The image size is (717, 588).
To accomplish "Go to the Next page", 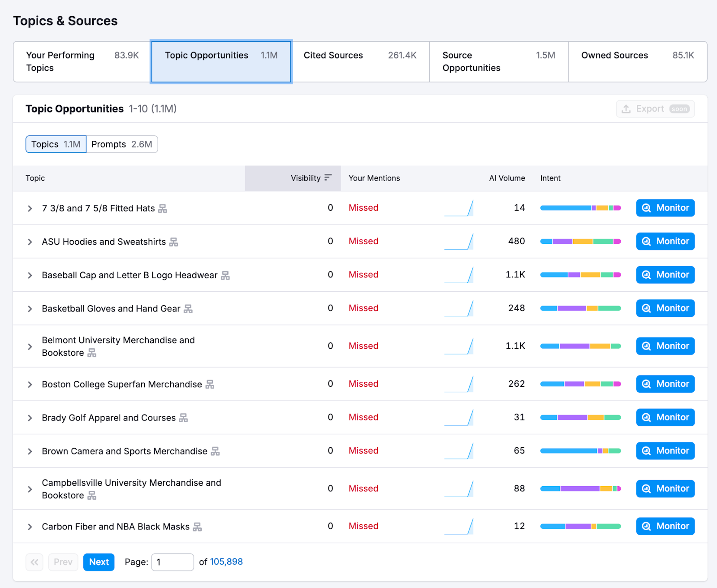I will point(99,562).
